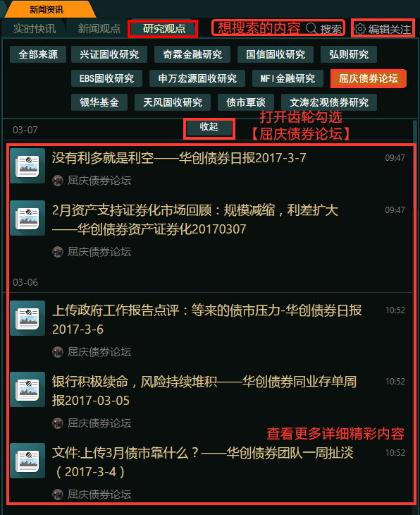Select the 全部来源 filter

point(38,54)
